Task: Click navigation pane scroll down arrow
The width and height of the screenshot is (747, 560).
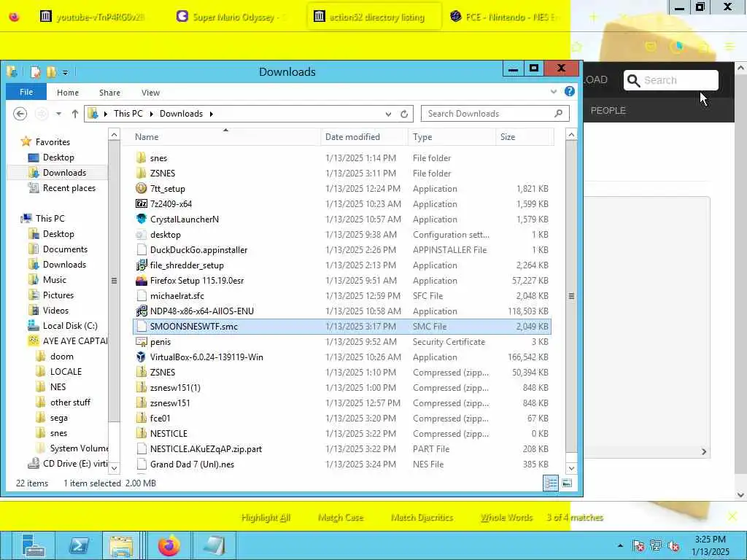Action: (114, 468)
